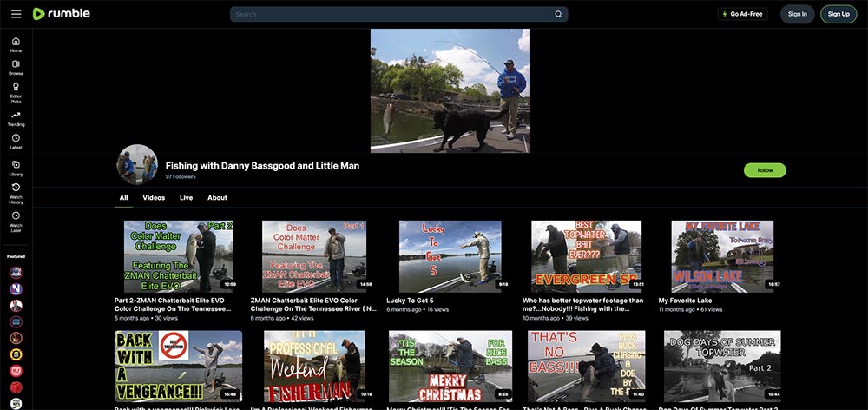The image size is (868, 410).
Task: Open second Featured channel avatar with N
Action: coord(16,288)
